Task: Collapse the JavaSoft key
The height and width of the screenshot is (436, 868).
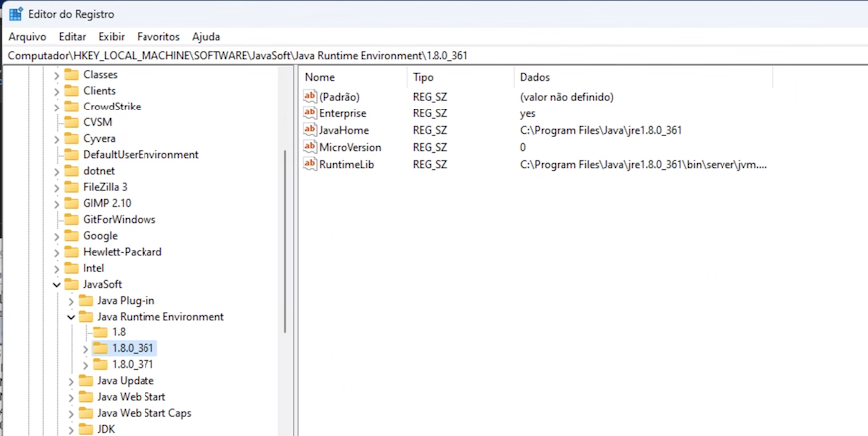Action: pyautogui.click(x=57, y=285)
